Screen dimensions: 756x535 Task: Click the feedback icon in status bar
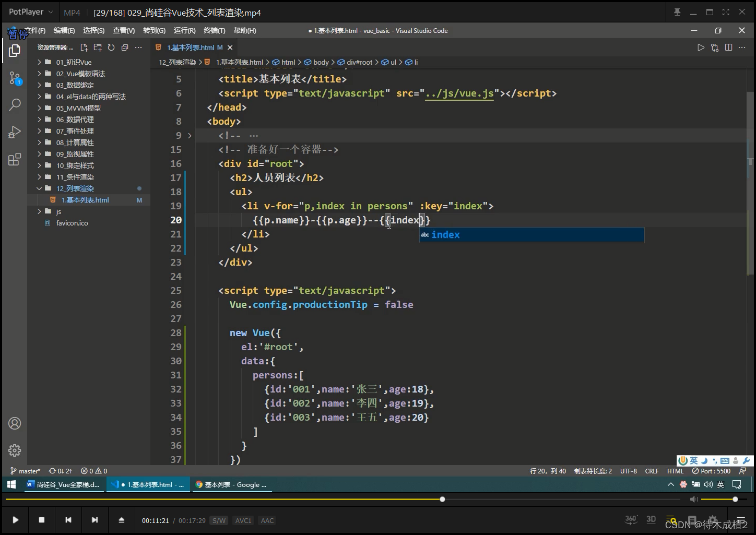(x=743, y=471)
